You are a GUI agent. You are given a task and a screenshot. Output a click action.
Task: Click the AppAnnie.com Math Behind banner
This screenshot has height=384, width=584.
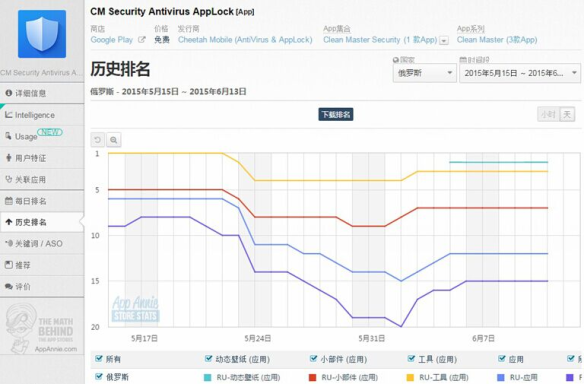[x=42, y=329]
